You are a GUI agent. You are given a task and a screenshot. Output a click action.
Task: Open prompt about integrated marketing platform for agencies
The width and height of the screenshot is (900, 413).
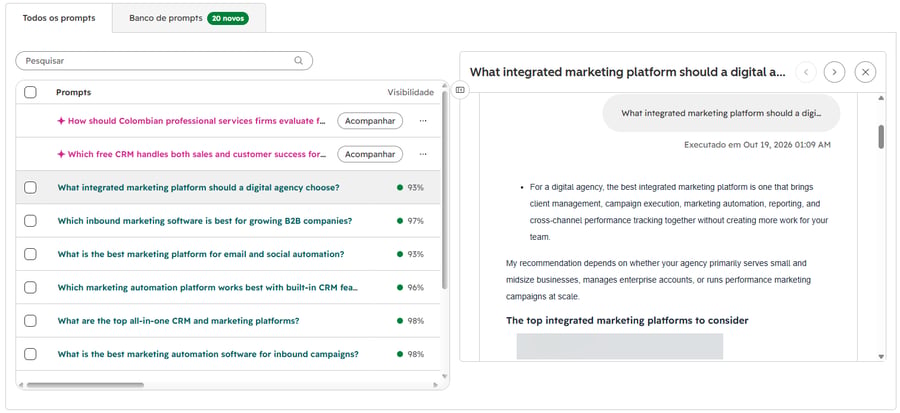click(198, 188)
